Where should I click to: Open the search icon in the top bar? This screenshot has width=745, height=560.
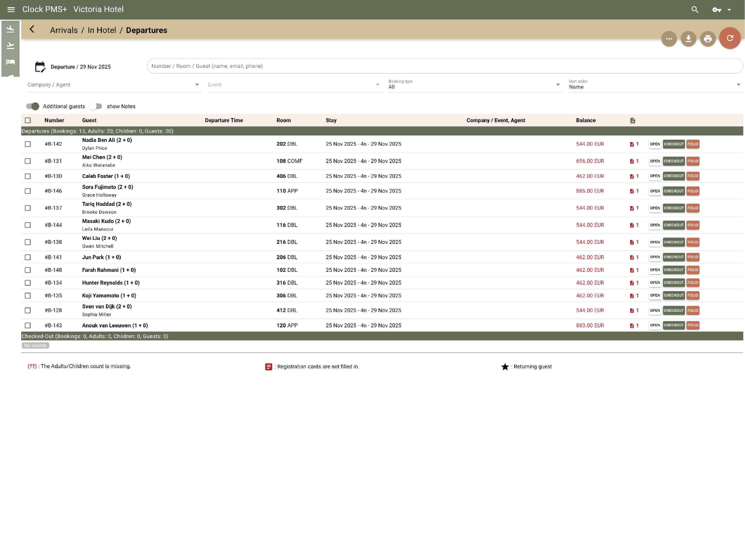click(695, 9)
